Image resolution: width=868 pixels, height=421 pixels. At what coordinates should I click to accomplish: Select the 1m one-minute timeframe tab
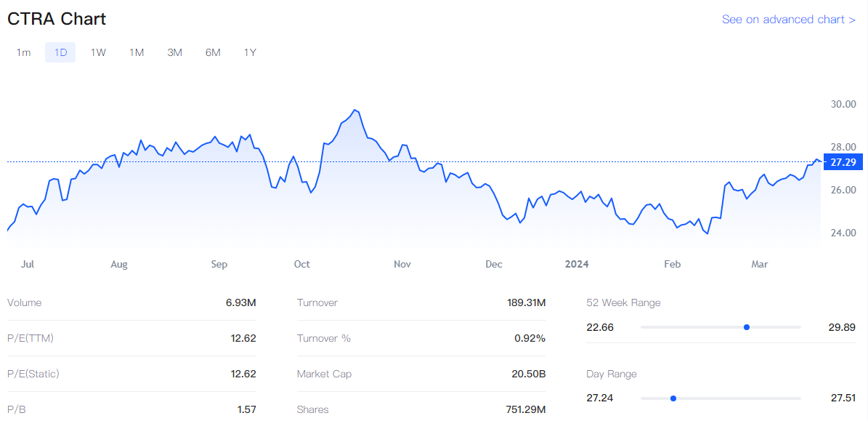coord(24,52)
